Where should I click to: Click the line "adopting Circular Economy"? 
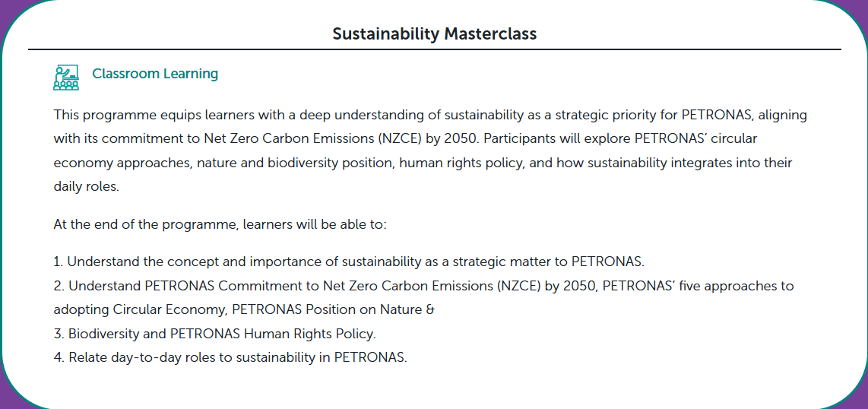coord(244,310)
